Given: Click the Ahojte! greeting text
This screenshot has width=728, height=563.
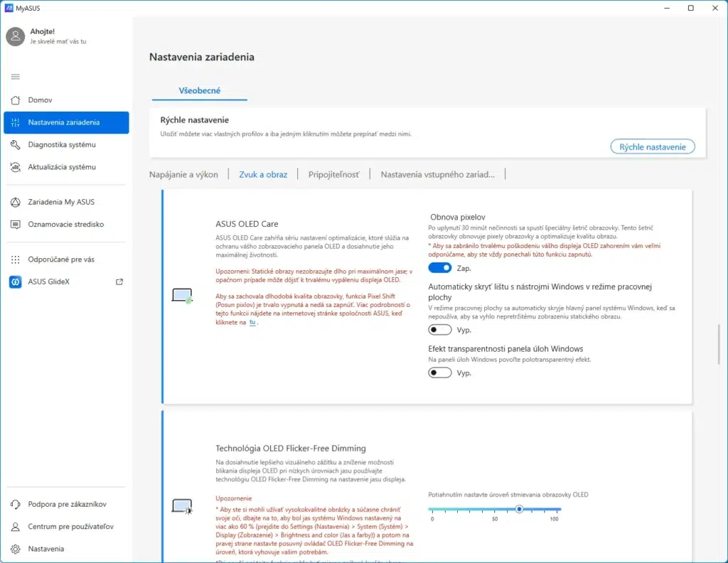Looking at the screenshot, I should tap(42, 31).
